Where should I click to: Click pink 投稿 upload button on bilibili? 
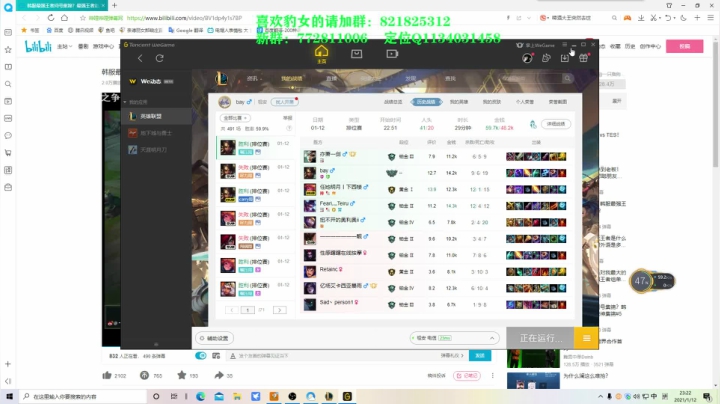pos(685,46)
